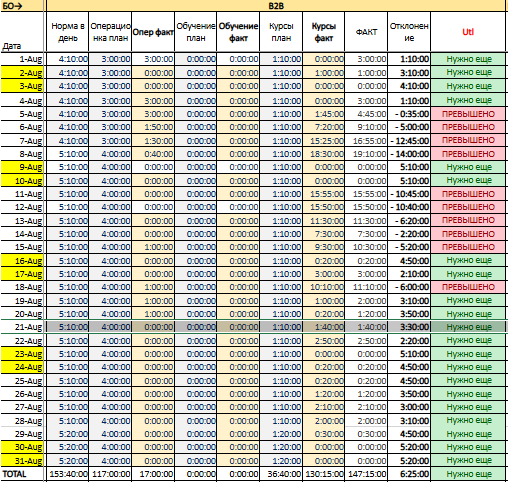Click the yellow 16-Aug date cell
Viewport: 508px width, 482px height.
pyautogui.click(x=22, y=261)
